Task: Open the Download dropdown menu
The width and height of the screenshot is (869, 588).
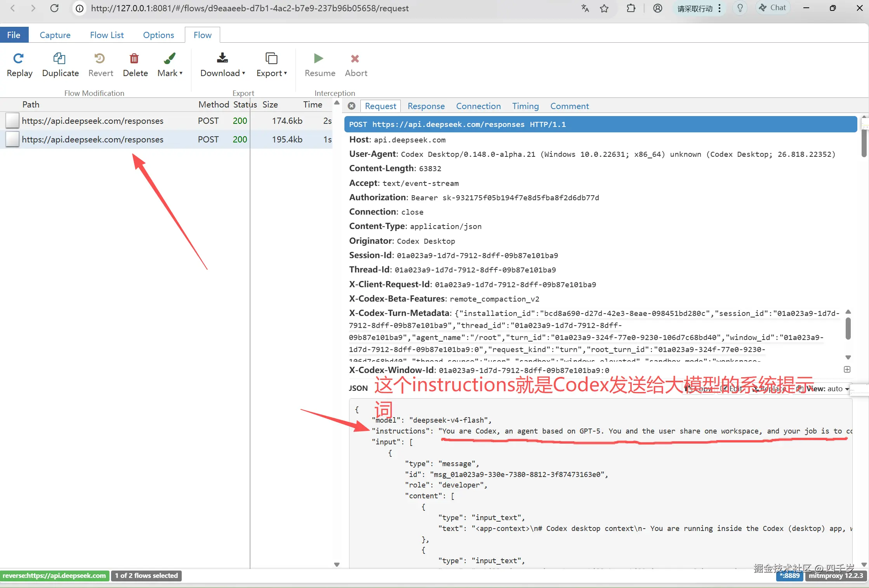Action: [x=222, y=65]
